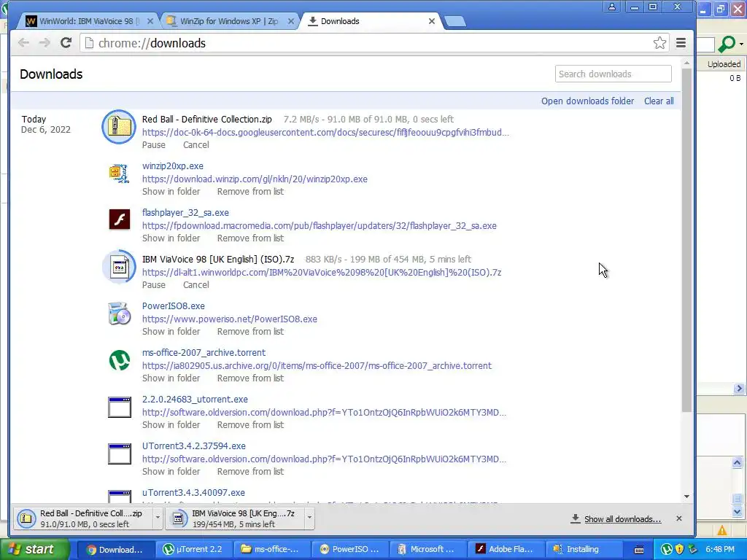Open the PowerISO8.exe file name link

(x=174, y=306)
